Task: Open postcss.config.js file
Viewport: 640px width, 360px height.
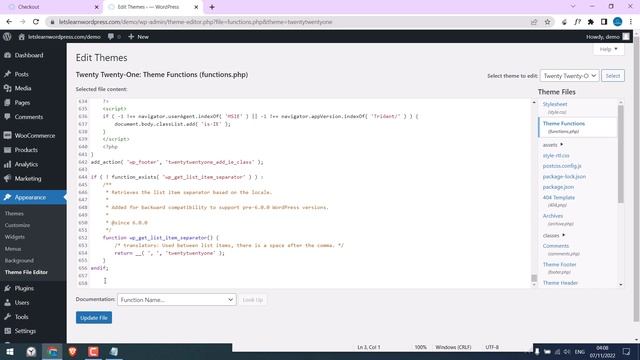Action: point(562,166)
